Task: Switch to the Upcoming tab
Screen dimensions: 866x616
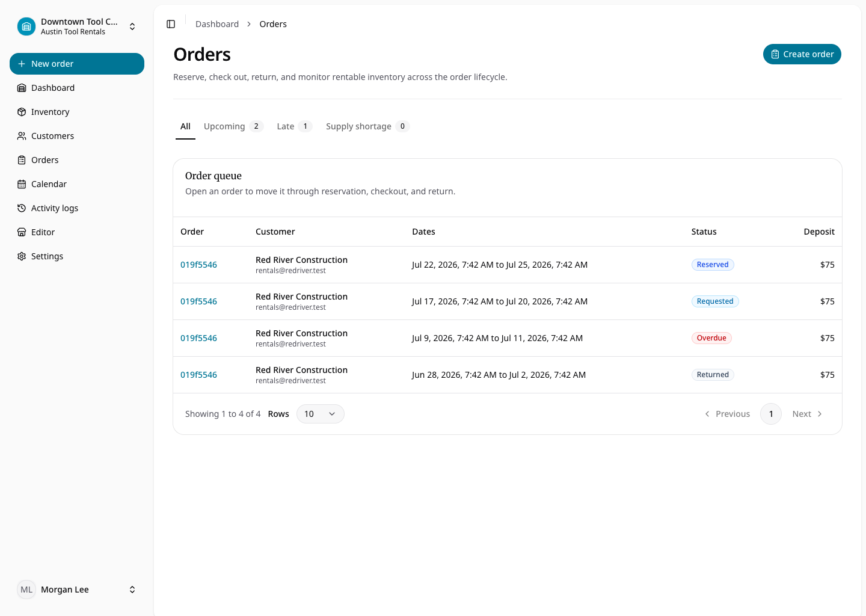Action: point(233,126)
